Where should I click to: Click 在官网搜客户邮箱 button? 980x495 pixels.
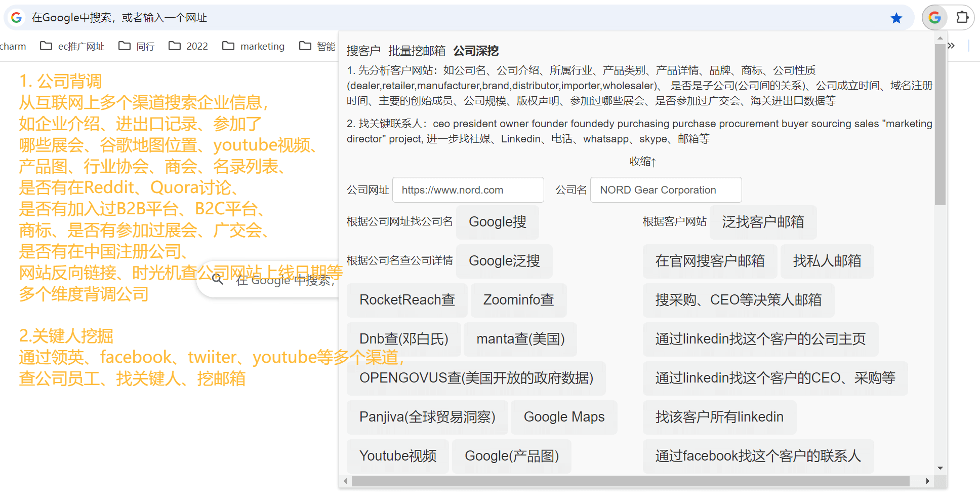tap(710, 261)
